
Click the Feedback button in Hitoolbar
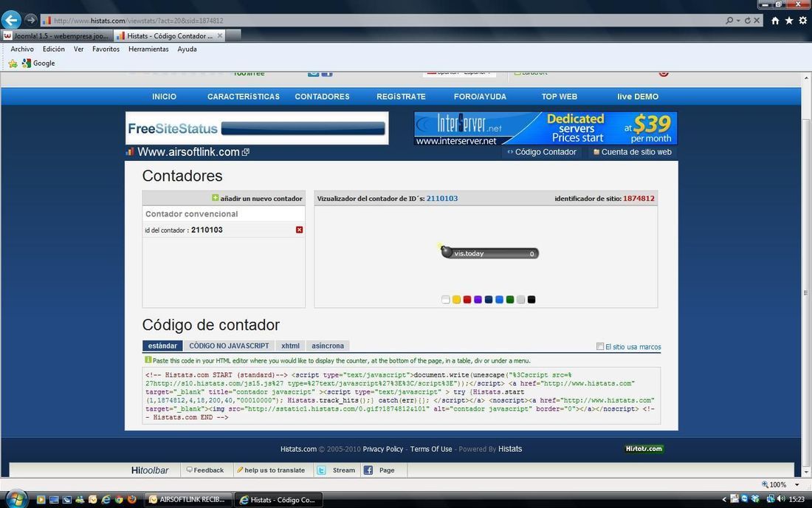(205, 470)
